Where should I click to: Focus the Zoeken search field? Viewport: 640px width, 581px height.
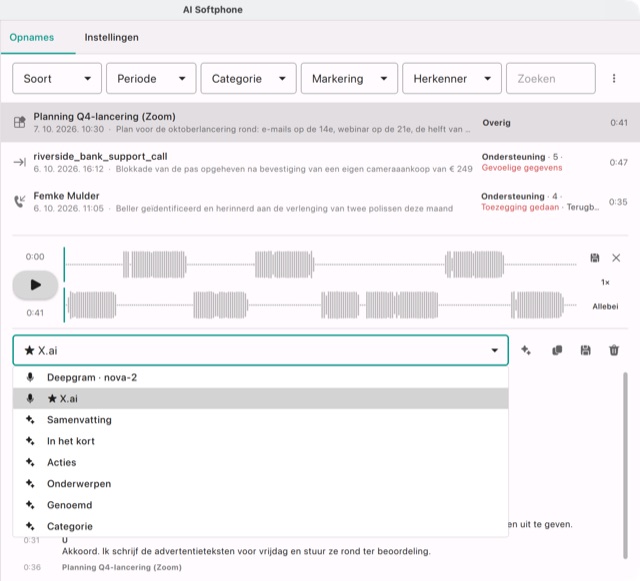point(551,78)
